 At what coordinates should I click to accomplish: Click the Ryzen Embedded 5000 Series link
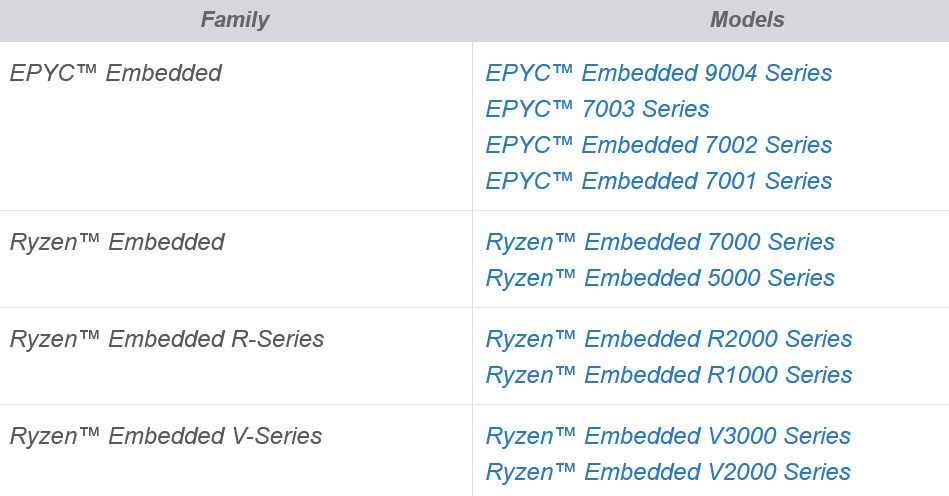660,278
